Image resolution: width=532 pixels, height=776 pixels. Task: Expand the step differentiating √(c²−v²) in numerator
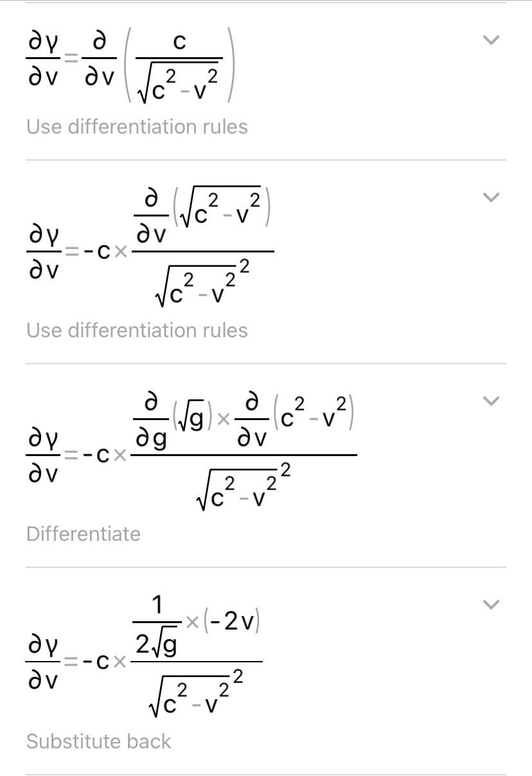click(490, 197)
